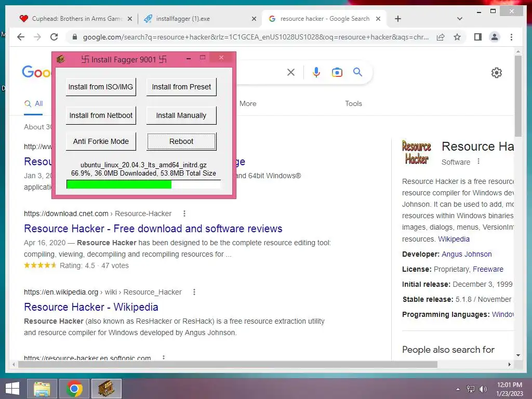The image size is (532, 399).
Task: Open the search Tools option
Action: [x=353, y=103]
